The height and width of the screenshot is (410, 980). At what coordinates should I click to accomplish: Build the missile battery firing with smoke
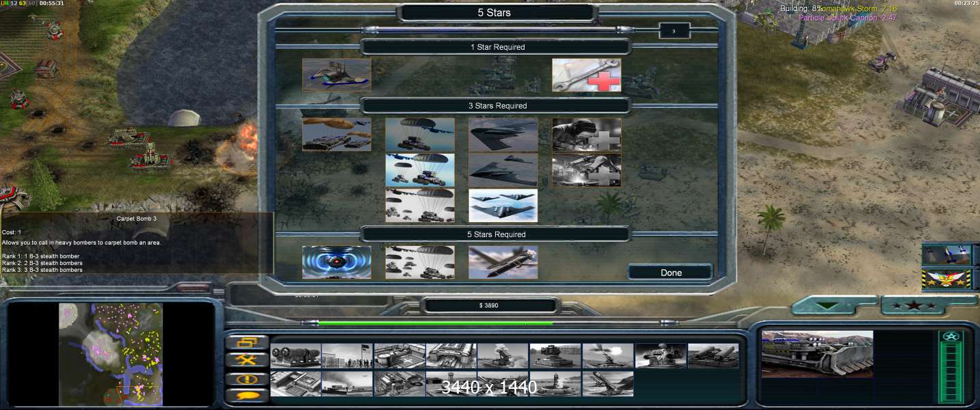pos(503,356)
